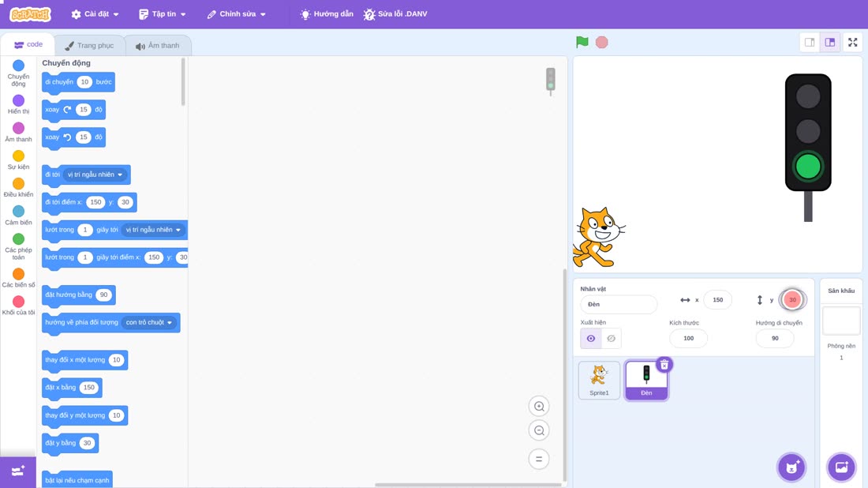Open Hướng dẫn tutorials
868x488 pixels.
(x=327, y=14)
